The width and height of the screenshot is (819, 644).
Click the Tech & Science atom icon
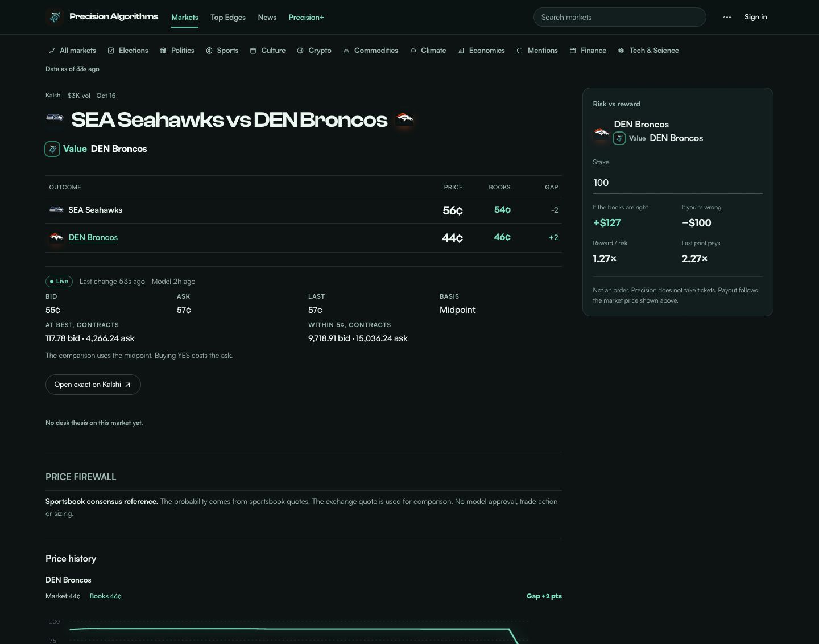(x=621, y=51)
